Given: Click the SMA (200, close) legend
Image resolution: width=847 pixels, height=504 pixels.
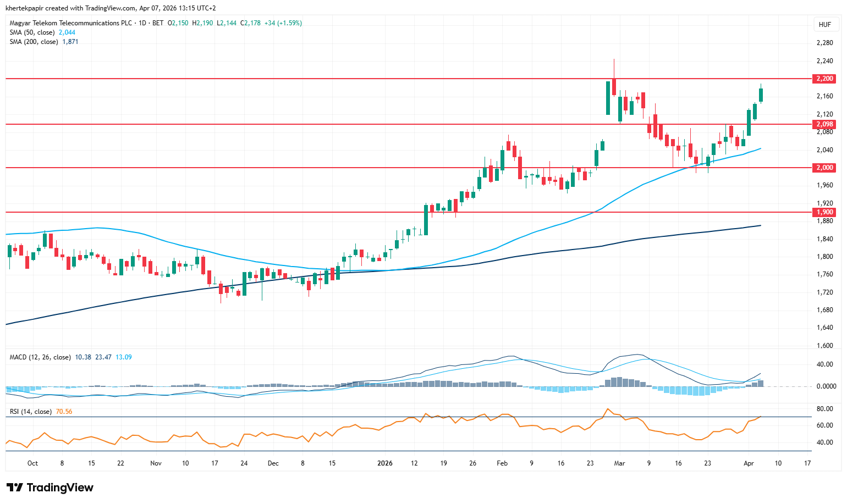Looking at the screenshot, I should click(x=34, y=42).
